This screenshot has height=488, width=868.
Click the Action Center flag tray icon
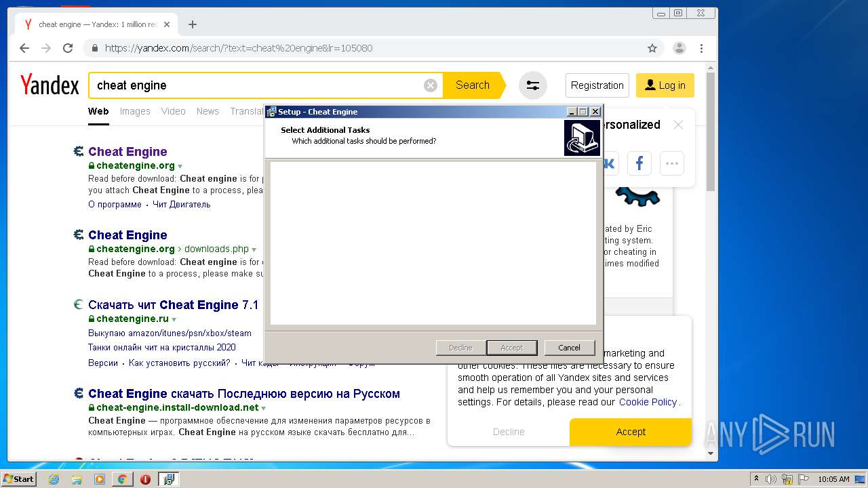(x=804, y=479)
